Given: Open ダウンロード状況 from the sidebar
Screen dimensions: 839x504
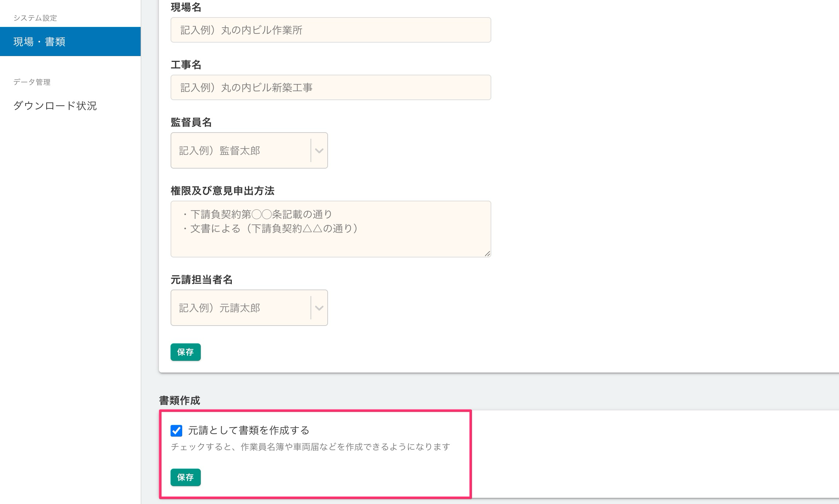Looking at the screenshot, I should pyautogui.click(x=55, y=106).
